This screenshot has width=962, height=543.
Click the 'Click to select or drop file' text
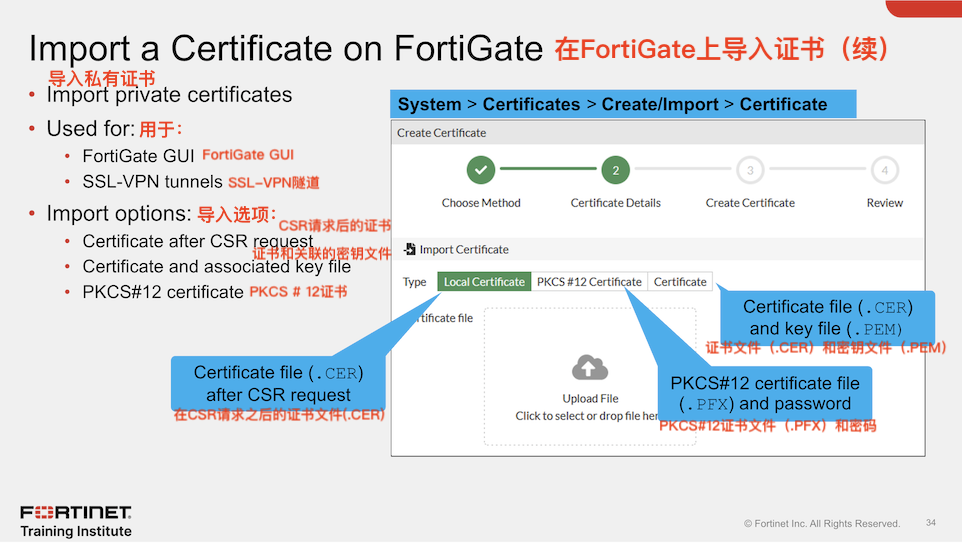[587, 416]
